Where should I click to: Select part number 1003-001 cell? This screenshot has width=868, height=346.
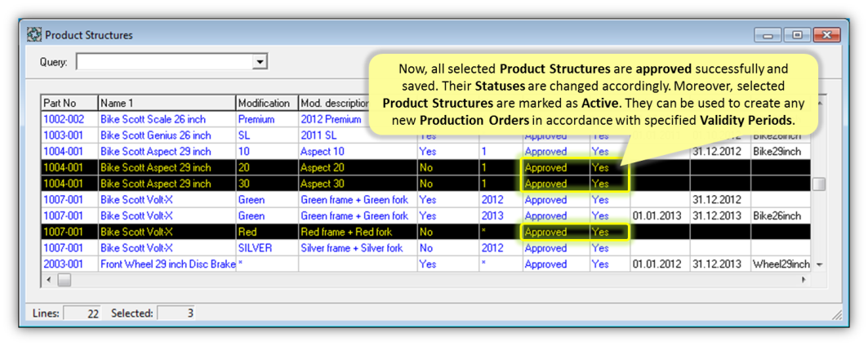[70, 135]
